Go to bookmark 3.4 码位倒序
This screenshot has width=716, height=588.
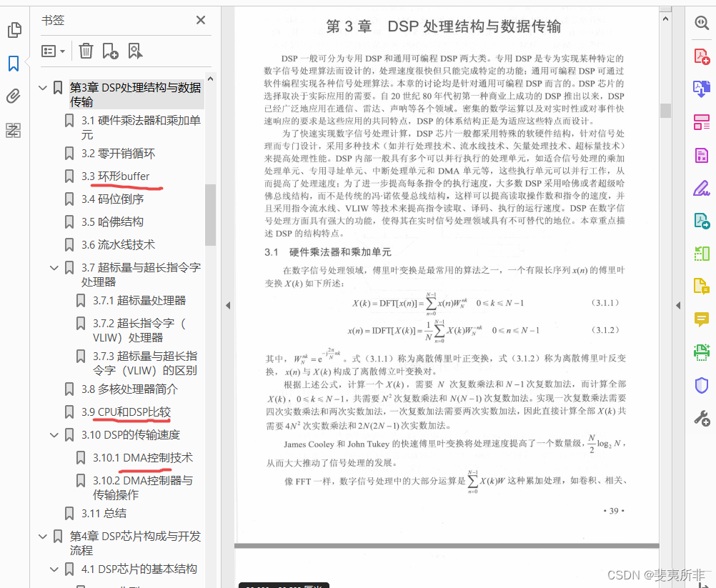pyautogui.click(x=112, y=199)
